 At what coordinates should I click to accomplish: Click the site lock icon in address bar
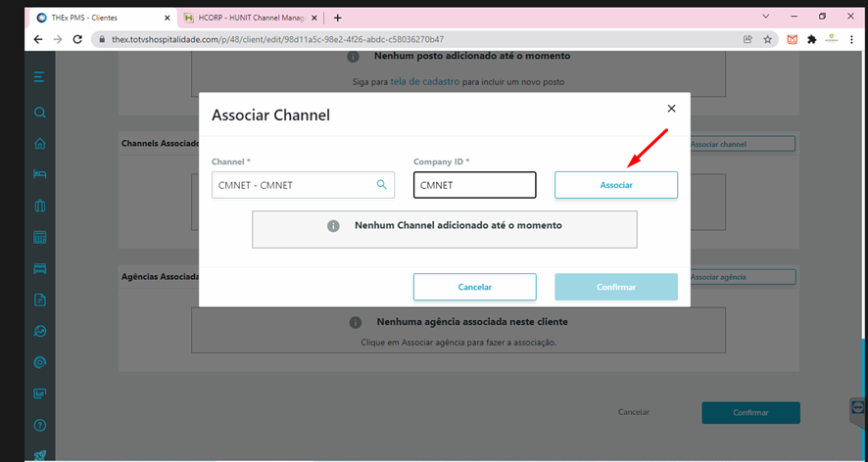pyautogui.click(x=102, y=39)
